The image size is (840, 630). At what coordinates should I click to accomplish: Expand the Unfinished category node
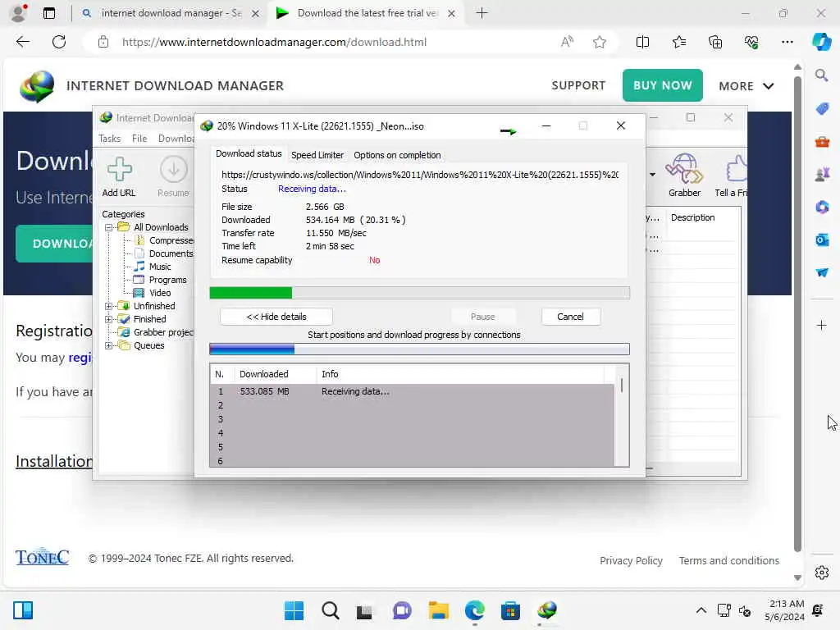(x=109, y=306)
